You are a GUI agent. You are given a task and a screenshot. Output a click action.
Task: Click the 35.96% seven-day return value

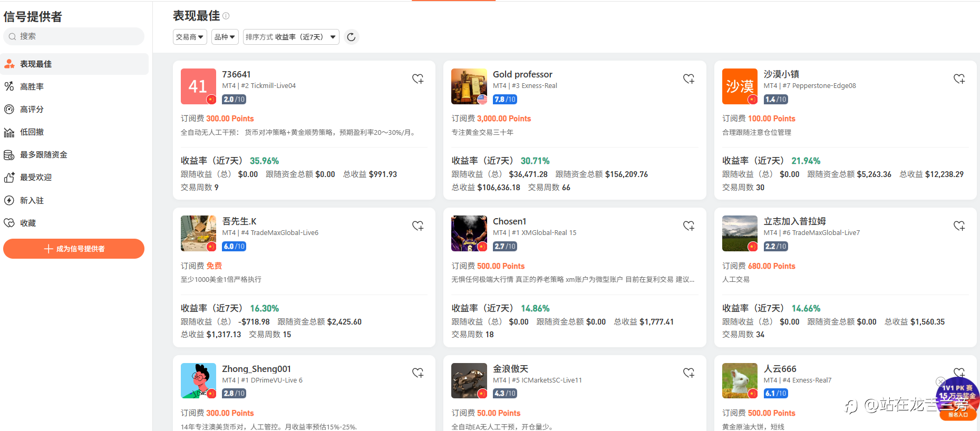click(264, 161)
